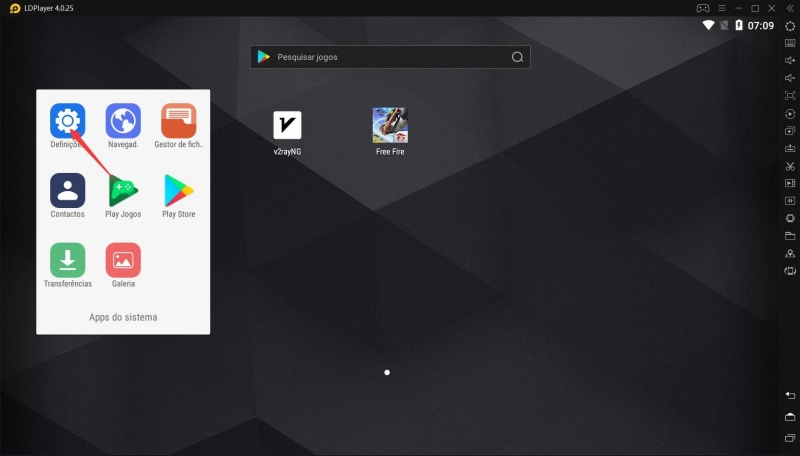The height and width of the screenshot is (456, 800).
Task: Open shared folder sidebar icon
Action: tap(790, 236)
